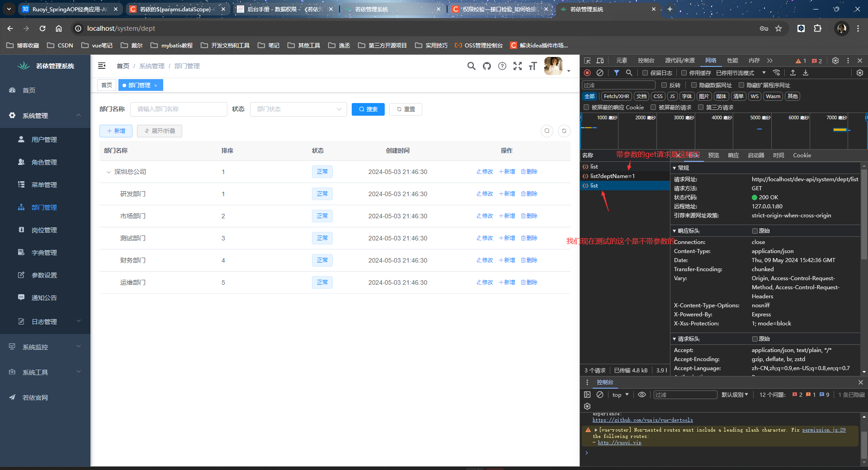868x470 pixels.
Task: Export HAR file download arrow icon
Action: (806, 73)
